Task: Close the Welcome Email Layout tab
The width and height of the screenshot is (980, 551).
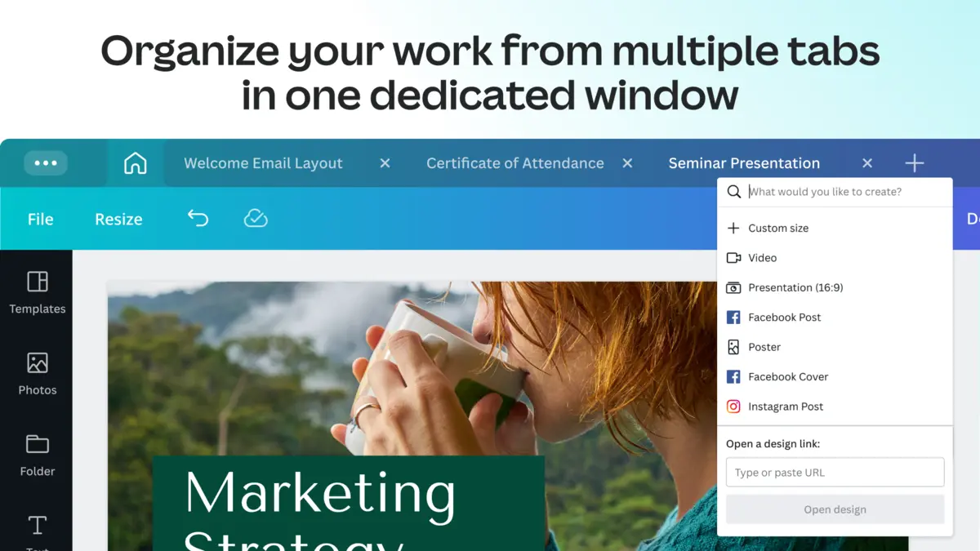Action: pyautogui.click(x=385, y=163)
